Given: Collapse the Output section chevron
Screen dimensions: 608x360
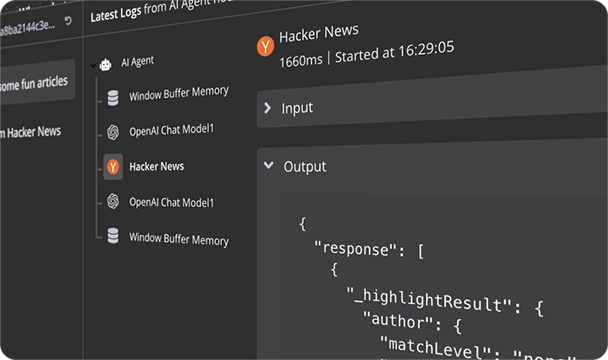Looking at the screenshot, I should 268,165.
